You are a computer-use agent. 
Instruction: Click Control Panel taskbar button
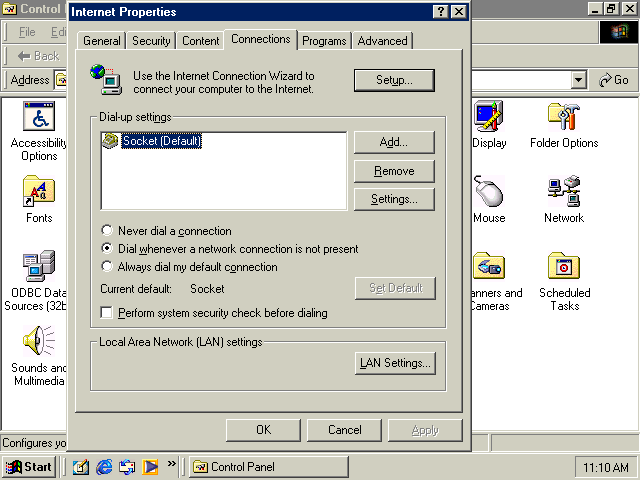point(269,467)
